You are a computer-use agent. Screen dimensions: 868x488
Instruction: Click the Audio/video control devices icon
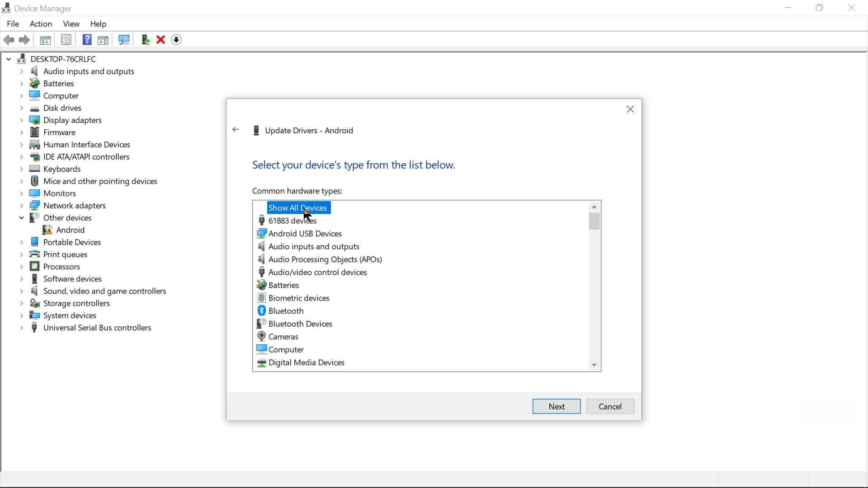261,272
